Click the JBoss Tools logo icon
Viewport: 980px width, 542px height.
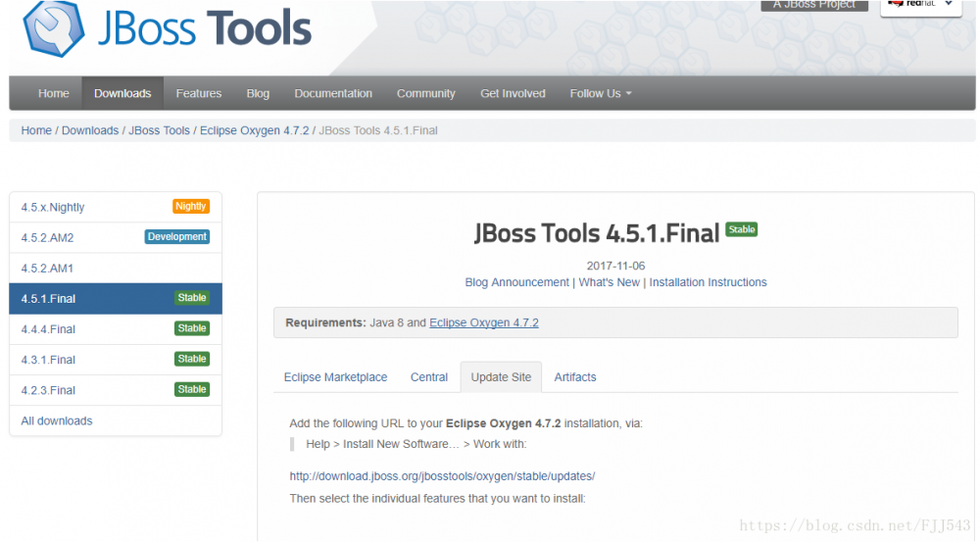(53, 28)
